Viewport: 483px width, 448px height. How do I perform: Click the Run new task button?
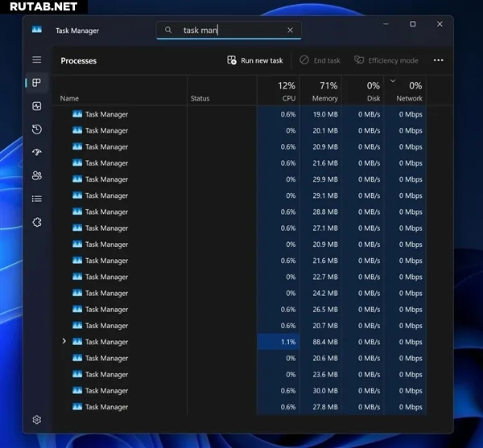pyautogui.click(x=255, y=60)
